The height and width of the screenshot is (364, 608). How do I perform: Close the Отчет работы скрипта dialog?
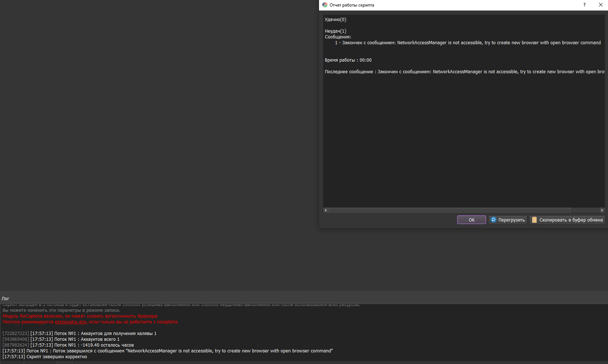601,5
